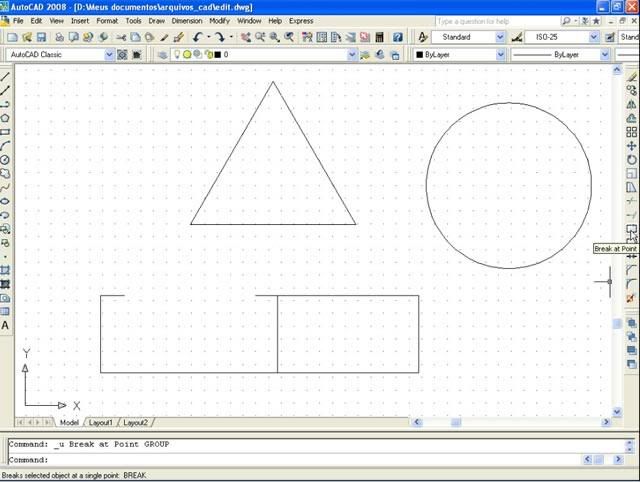Switch to the Layout1 tab
Viewport: 640px width, 482px height.
coord(101,423)
